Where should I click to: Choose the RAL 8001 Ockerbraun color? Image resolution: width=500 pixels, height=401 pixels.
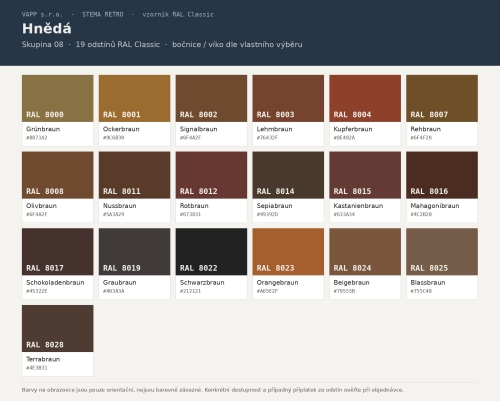pyautogui.click(x=135, y=110)
